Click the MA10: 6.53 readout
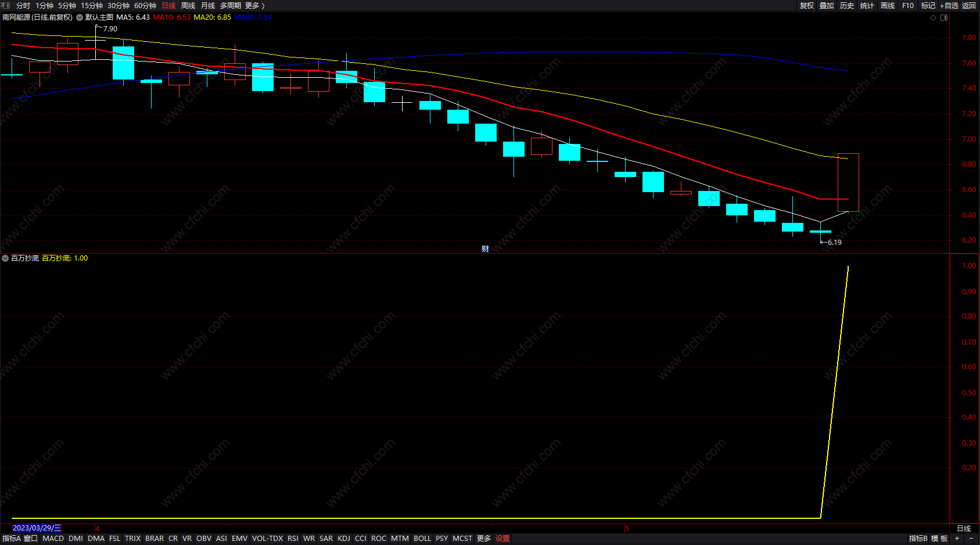Screen dimensions: 980x545 (x=171, y=17)
